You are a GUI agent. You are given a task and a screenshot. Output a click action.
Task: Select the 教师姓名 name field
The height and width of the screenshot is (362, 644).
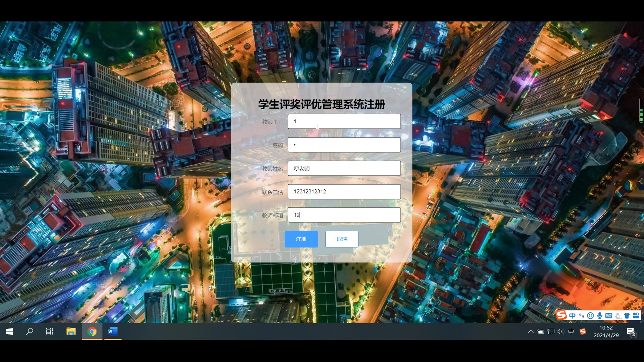[x=344, y=168]
